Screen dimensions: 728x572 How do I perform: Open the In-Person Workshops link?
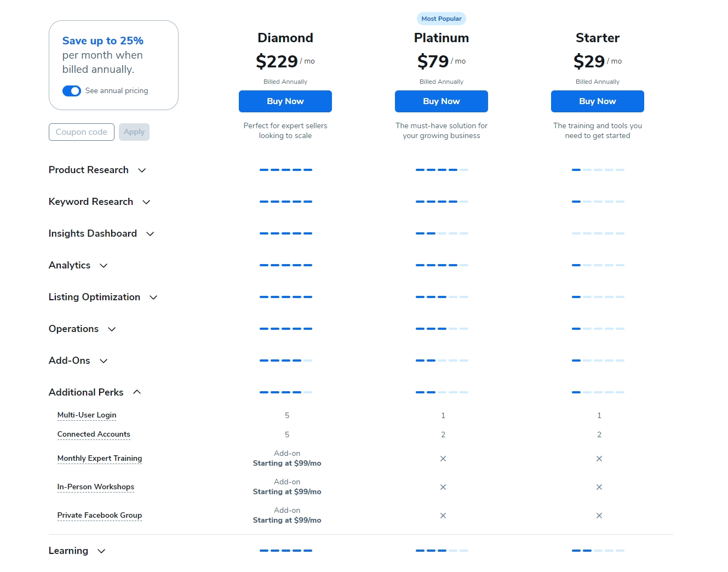tap(96, 487)
